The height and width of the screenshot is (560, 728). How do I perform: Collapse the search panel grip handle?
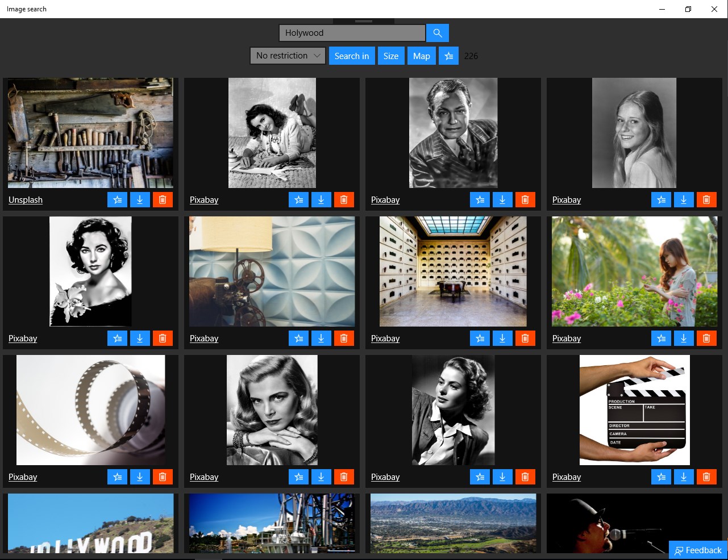tap(364, 21)
